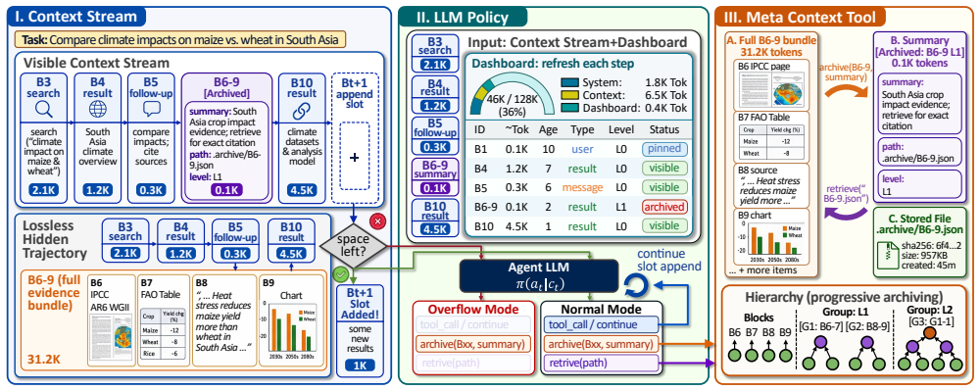Screen dimensions: 980x391
Task: Click the Dashboard legend teal swatch
Action: coord(570,108)
